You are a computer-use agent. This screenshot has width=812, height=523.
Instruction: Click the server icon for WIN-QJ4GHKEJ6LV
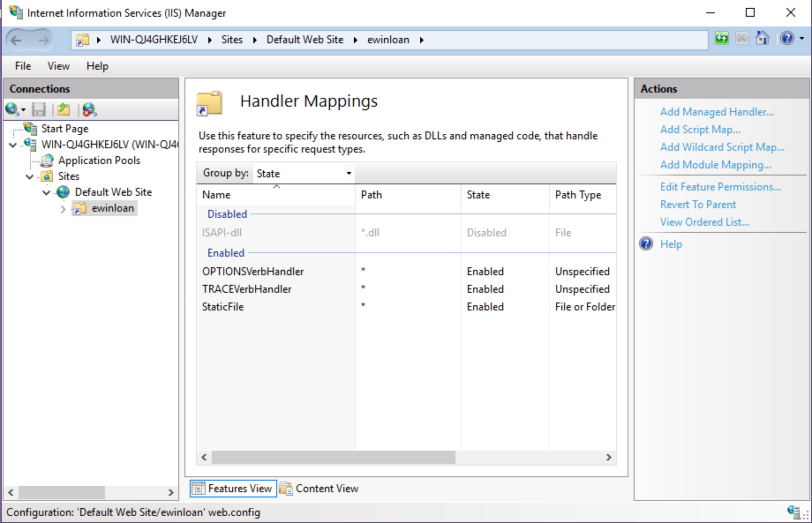point(31,144)
